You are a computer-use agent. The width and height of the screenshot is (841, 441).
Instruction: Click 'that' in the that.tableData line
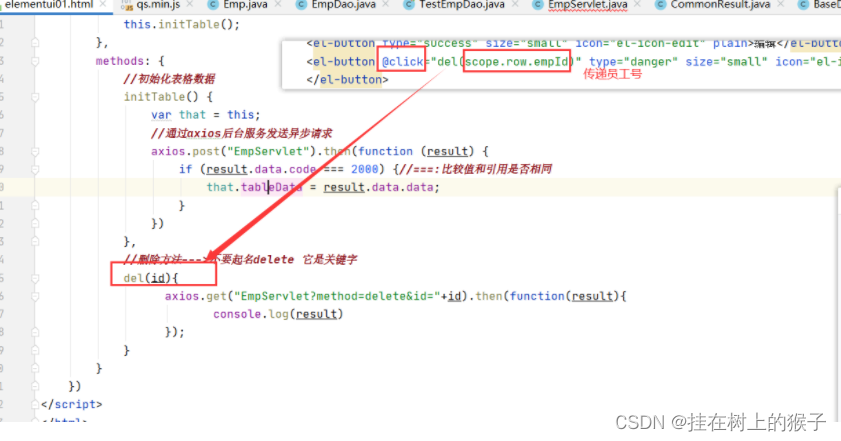pyautogui.click(x=220, y=187)
